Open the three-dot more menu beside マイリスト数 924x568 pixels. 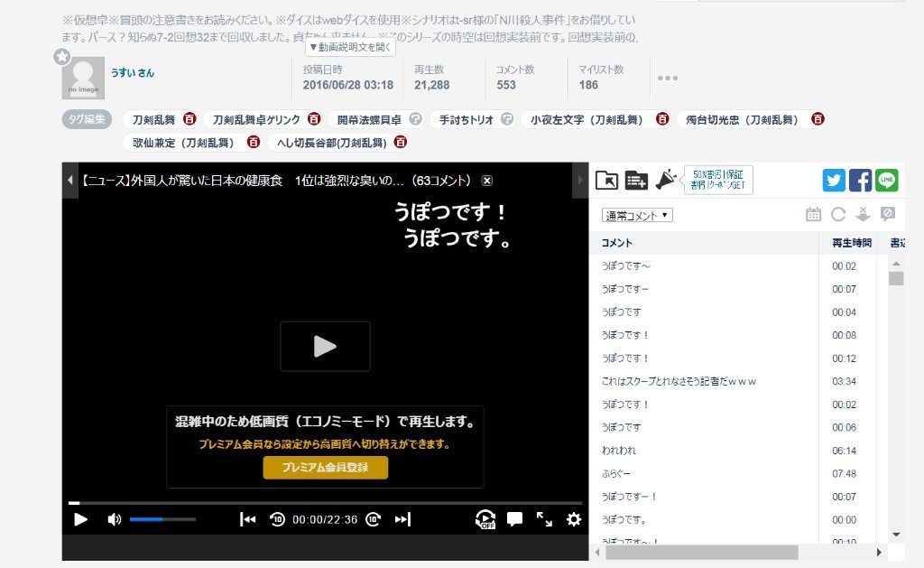[667, 78]
